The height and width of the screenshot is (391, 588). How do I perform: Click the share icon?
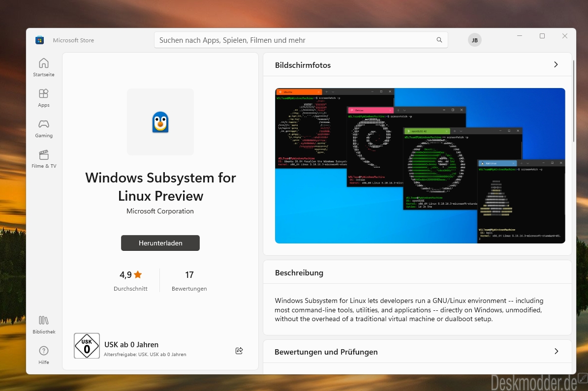(x=239, y=351)
